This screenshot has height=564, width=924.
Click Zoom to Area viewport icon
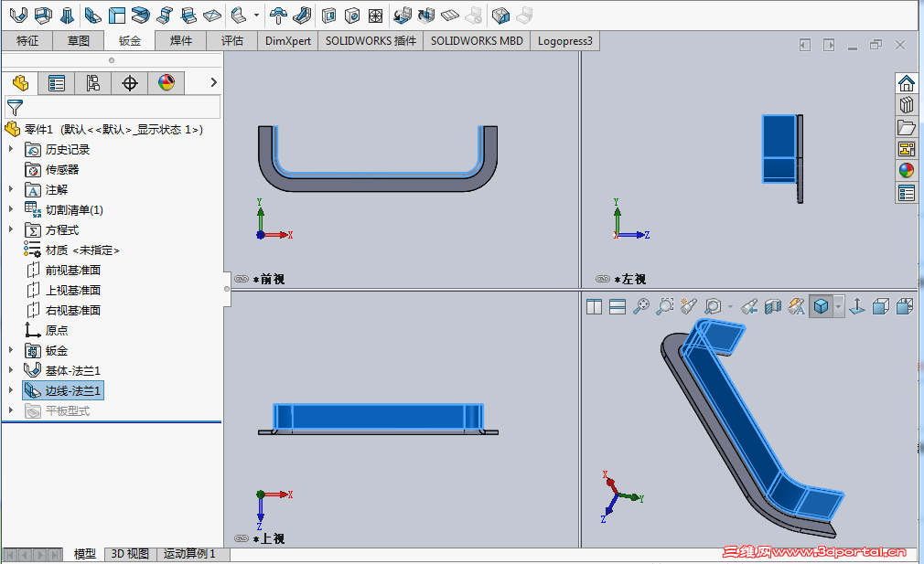point(665,306)
